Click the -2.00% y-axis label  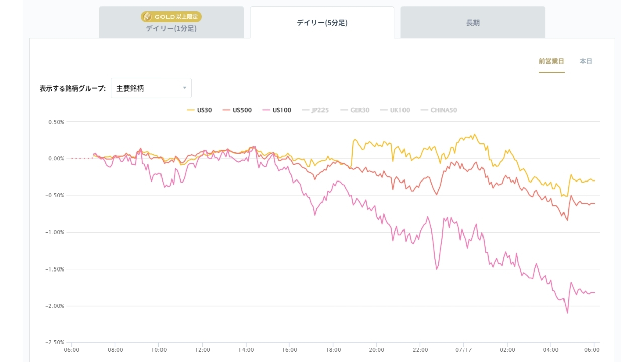[55, 306]
